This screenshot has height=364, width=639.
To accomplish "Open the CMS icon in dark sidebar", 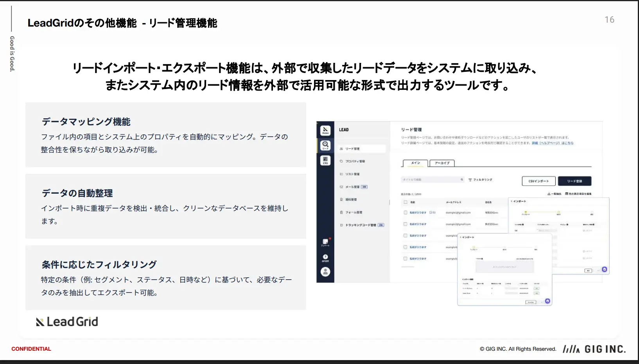I will tap(325, 160).
